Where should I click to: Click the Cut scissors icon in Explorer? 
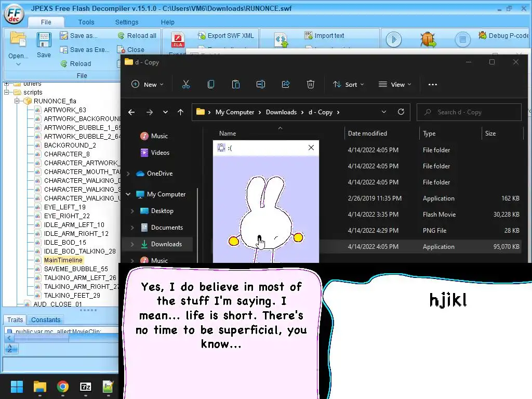click(x=186, y=85)
